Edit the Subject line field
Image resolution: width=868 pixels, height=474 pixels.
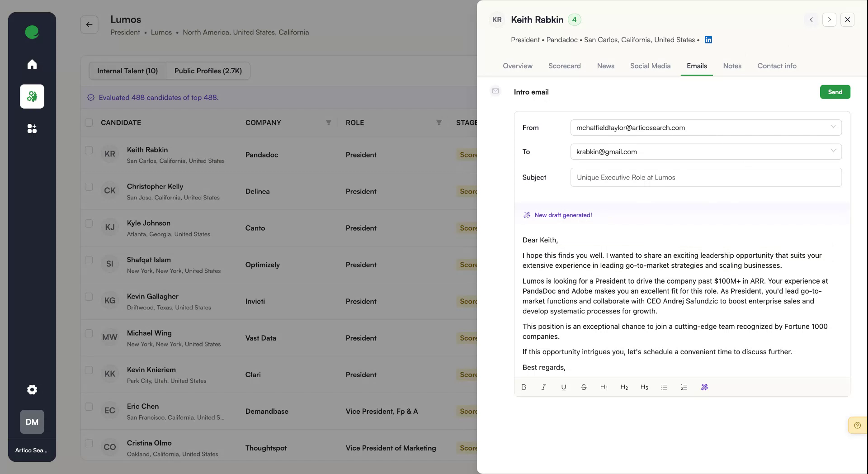click(x=706, y=177)
